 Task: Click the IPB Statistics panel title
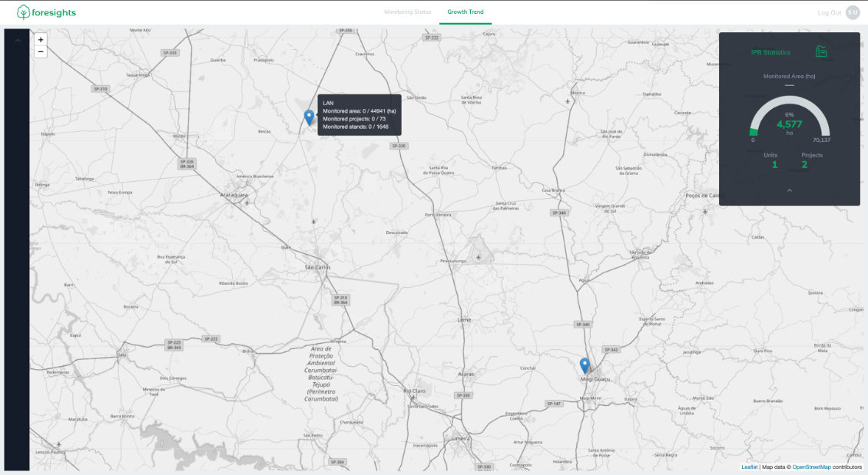770,52
